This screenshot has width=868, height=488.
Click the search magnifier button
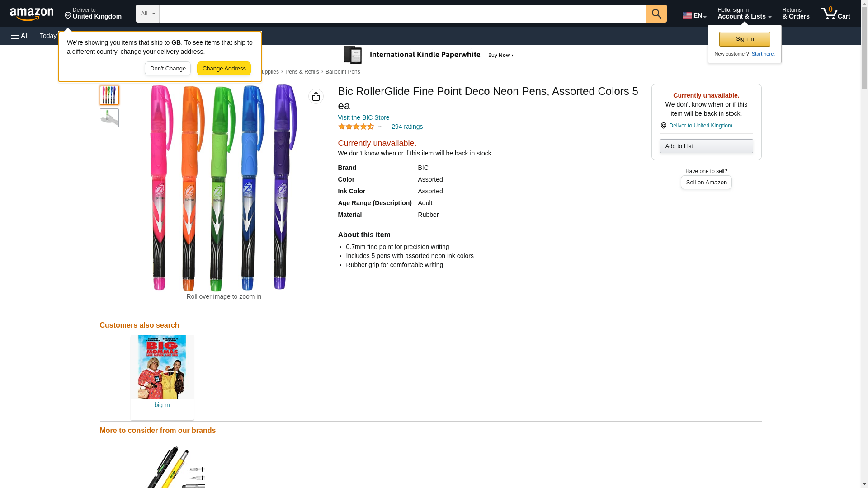tap(656, 14)
